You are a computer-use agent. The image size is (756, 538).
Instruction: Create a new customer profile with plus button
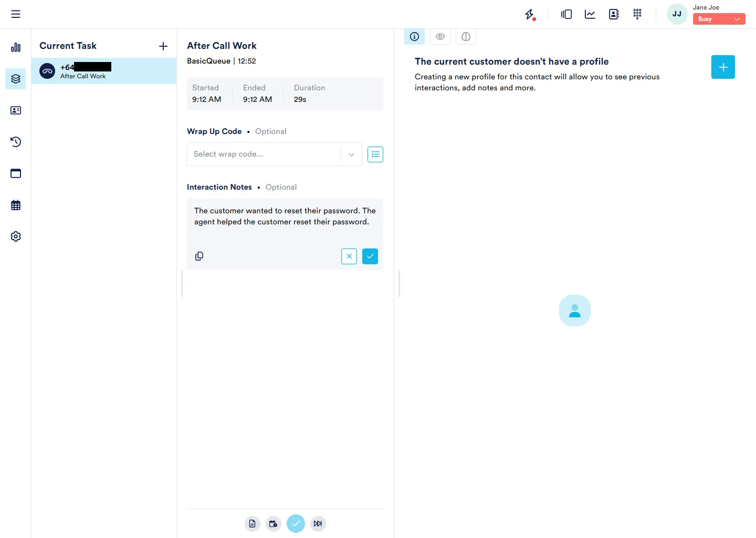(x=723, y=67)
